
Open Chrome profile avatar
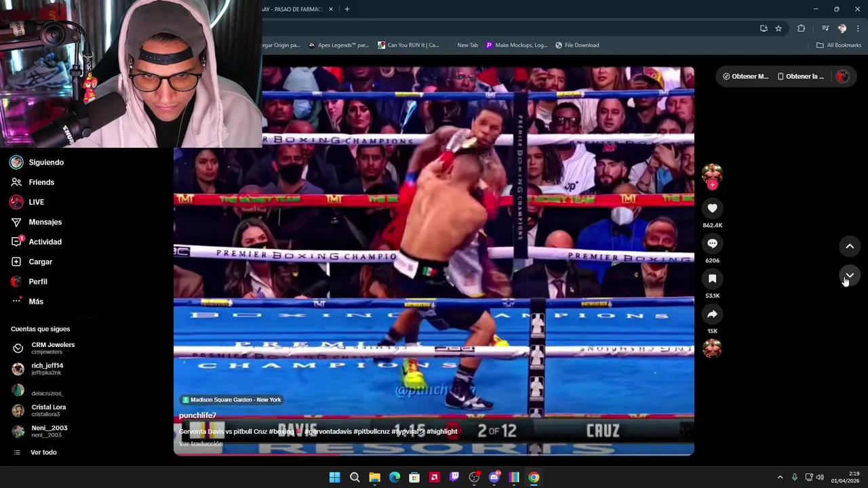coord(842,28)
